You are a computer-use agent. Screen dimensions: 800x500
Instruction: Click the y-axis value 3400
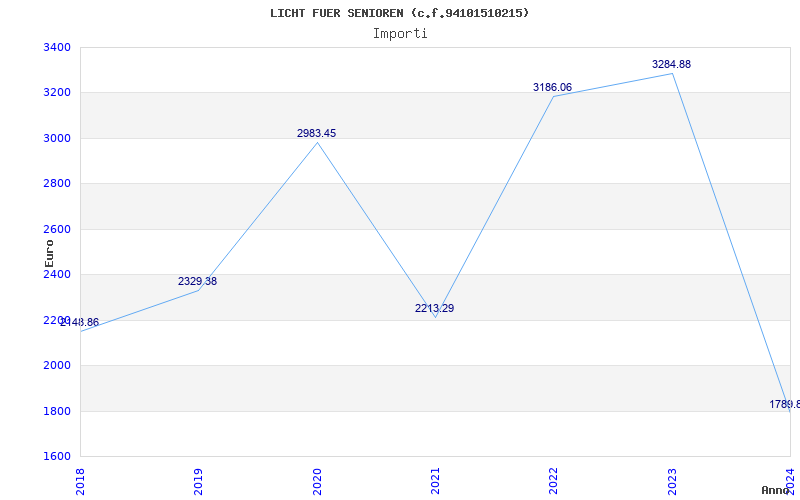click(57, 47)
